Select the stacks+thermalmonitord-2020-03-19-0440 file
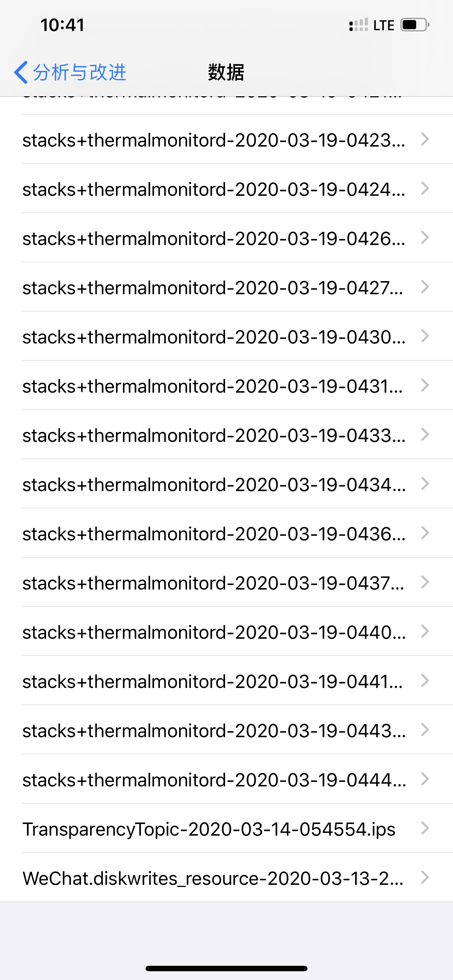This screenshot has width=453, height=980. point(213,632)
